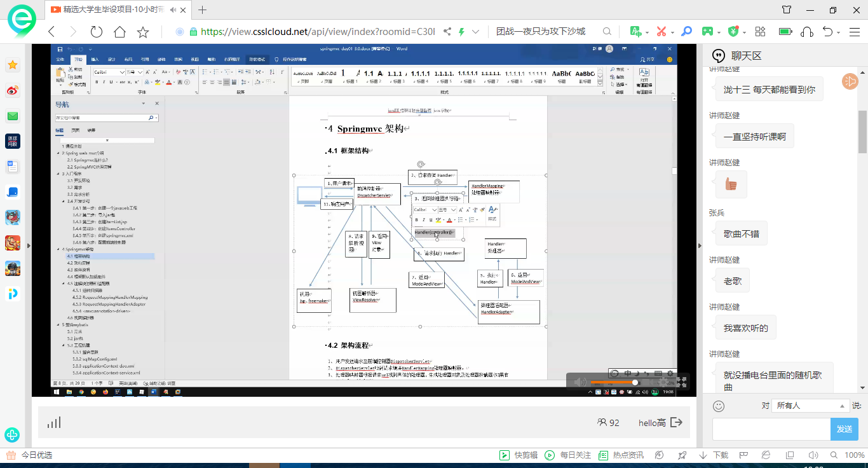Click the viewer count 92
868x468 pixels.
(608, 422)
